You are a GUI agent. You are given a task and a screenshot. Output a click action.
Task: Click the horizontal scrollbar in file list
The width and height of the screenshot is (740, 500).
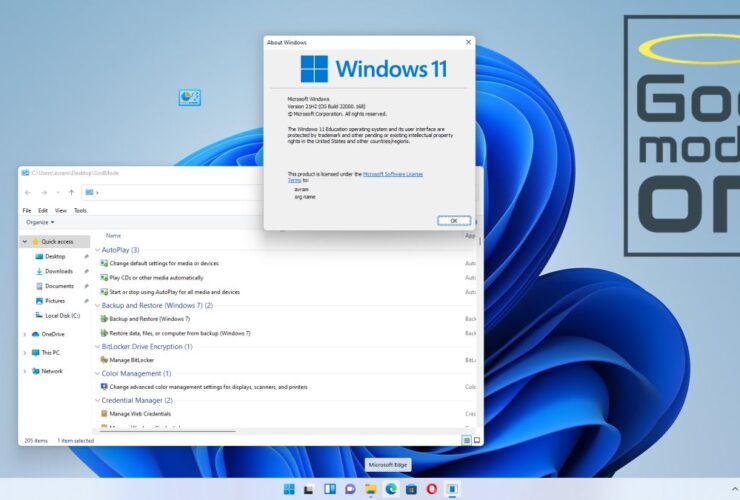point(168,431)
